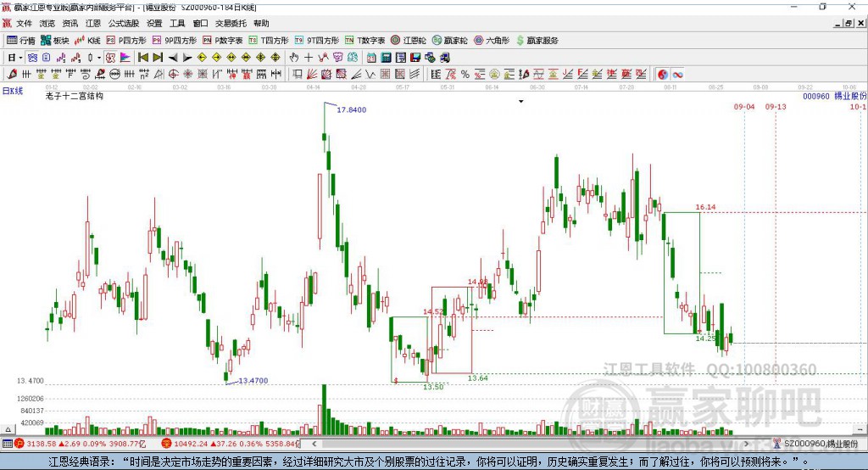
Task: Select the red pencil drawing tool
Action: pyautogui.click(x=12, y=75)
